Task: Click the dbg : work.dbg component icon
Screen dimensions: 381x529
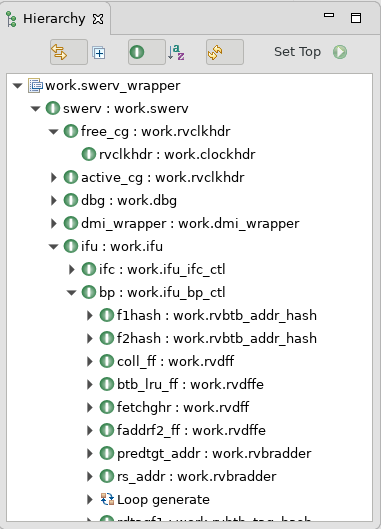Action: coord(71,200)
